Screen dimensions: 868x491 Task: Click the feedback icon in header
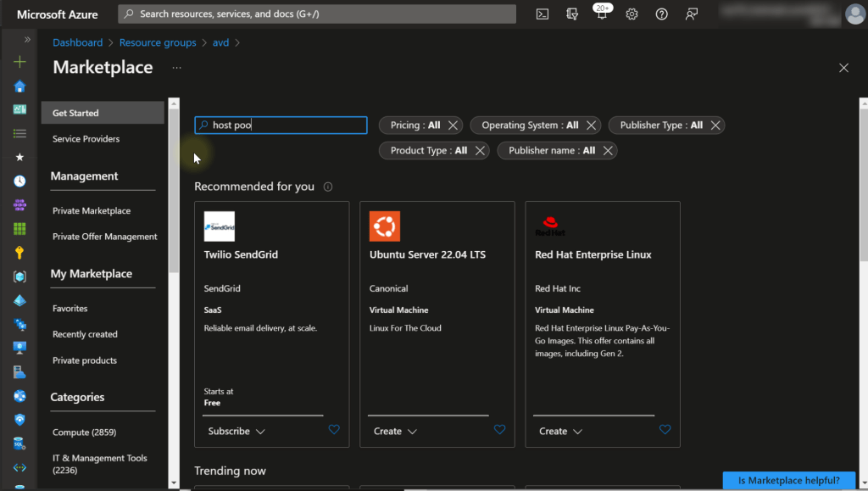693,14
